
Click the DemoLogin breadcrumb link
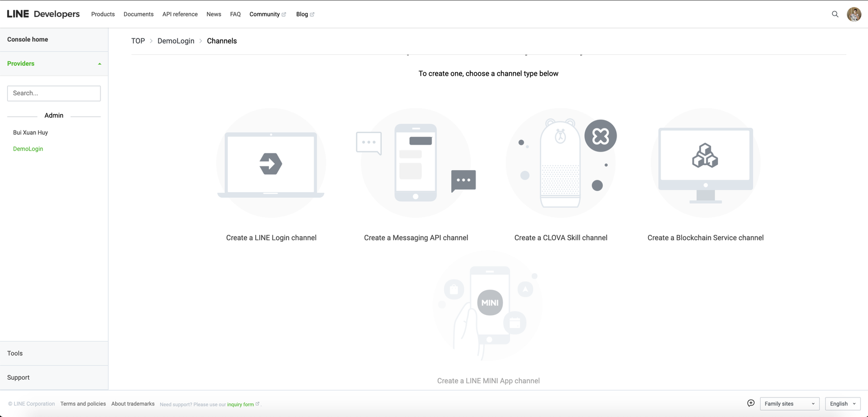176,41
